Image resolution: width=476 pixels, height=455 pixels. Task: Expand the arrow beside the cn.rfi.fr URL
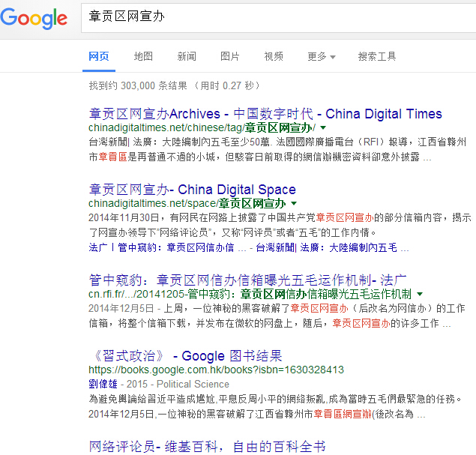[x=419, y=294]
